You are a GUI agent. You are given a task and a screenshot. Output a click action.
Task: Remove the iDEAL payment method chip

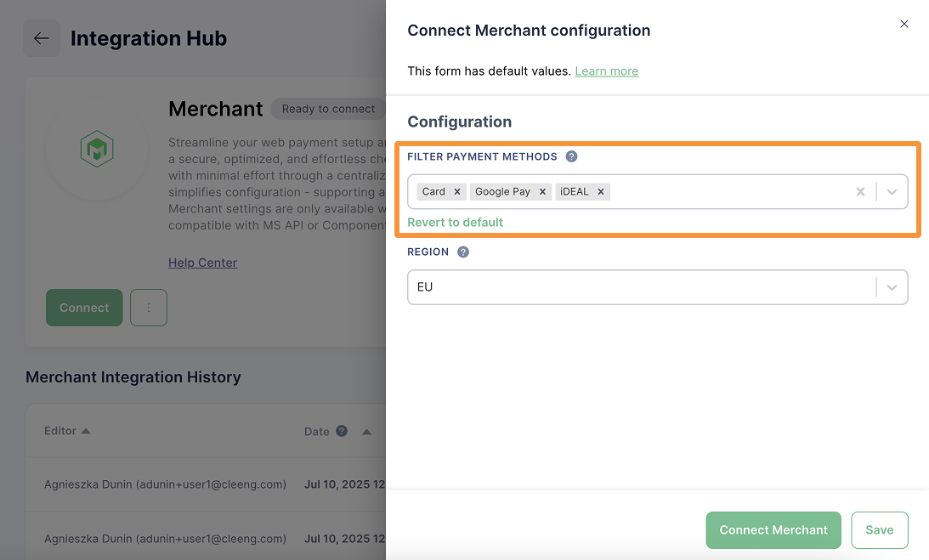pyautogui.click(x=600, y=191)
